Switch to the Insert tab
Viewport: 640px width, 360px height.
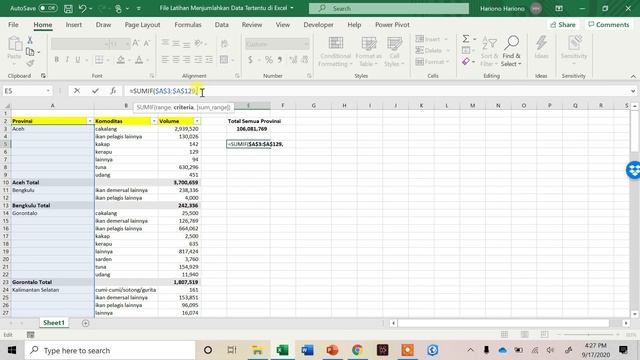[74, 24]
